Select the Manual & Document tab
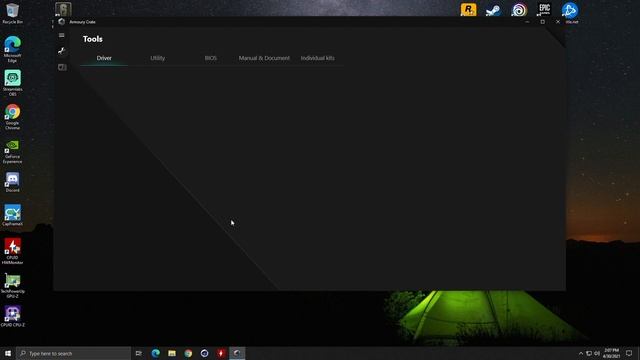 pos(264,58)
